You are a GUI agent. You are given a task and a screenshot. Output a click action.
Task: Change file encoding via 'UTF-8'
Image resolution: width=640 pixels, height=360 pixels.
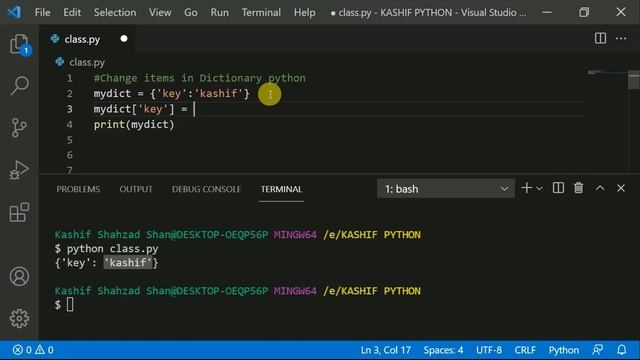coord(489,350)
